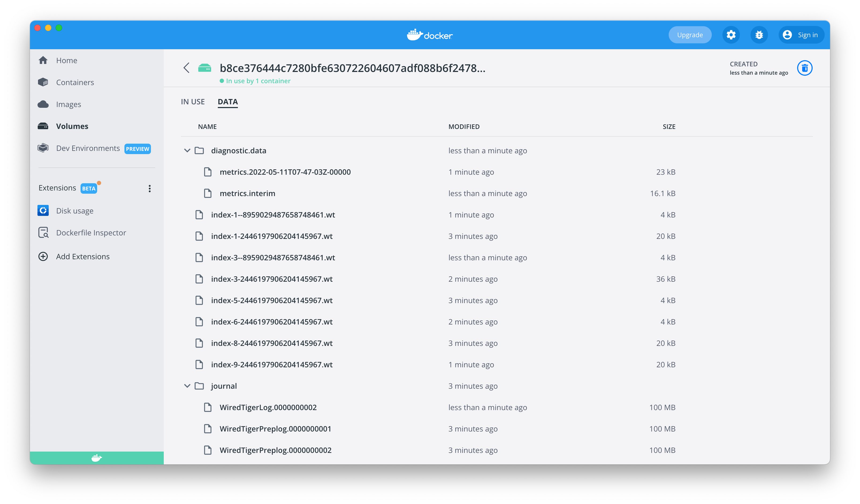Image resolution: width=860 pixels, height=504 pixels.
Task: Click the Extensions BETA badge
Action: click(x=89, y=188)
